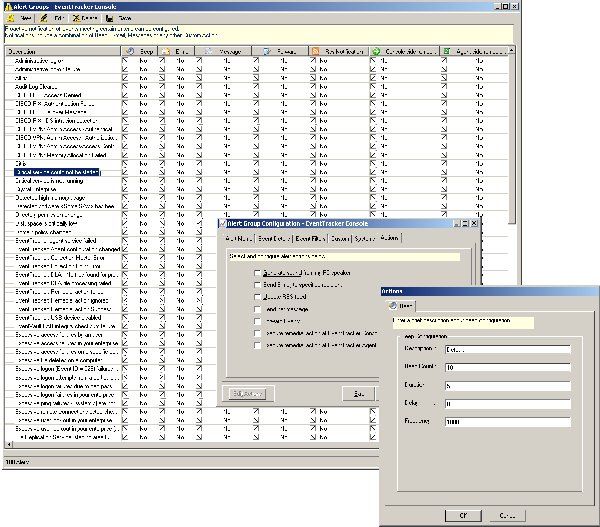Click the Beep Count field
The width and height of the screenshot is (600, 527).
tap(508, 367)
